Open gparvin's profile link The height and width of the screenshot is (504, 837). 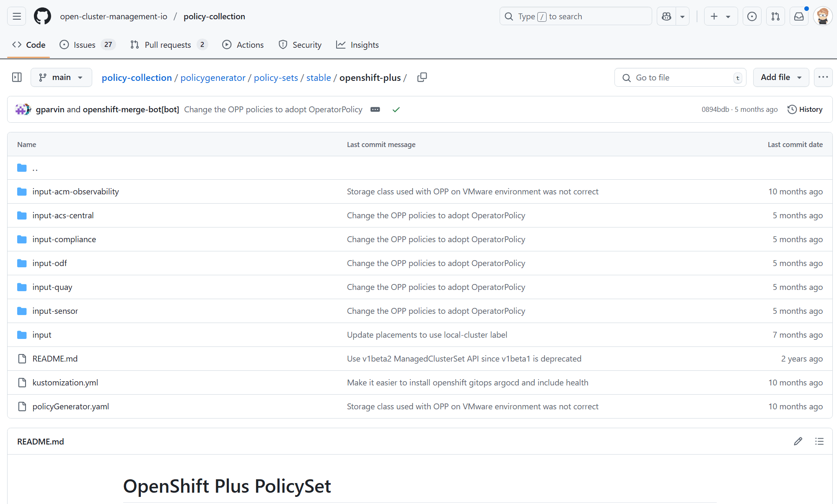coord(50,109)
